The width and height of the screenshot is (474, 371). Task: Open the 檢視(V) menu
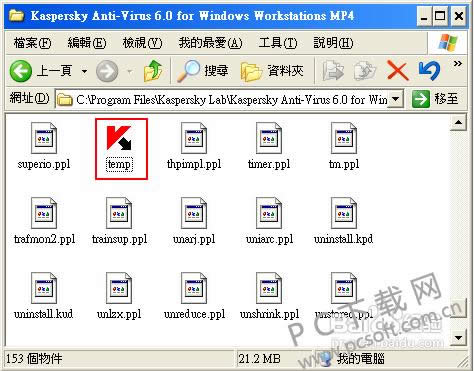tap(142, 43)
